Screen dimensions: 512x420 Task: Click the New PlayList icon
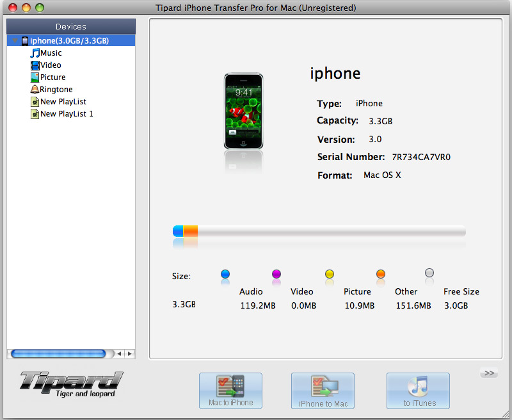coord(35,102)
